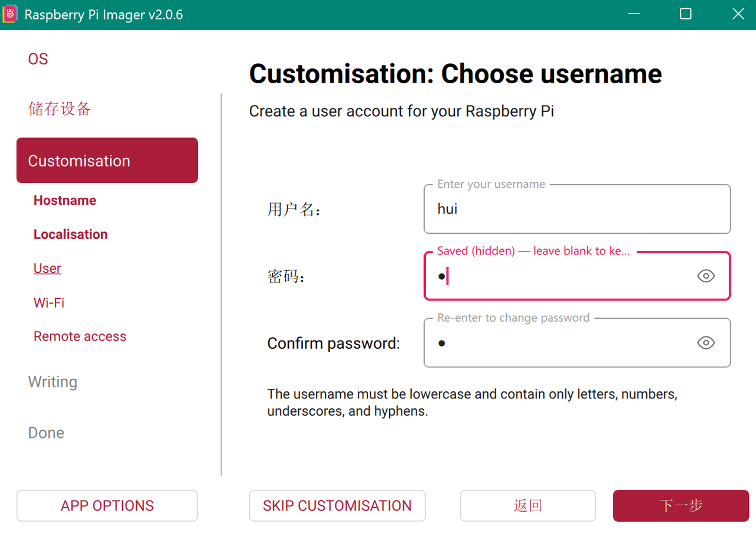
Task: Focus the 密码 password field
Action: pos(561,276)
